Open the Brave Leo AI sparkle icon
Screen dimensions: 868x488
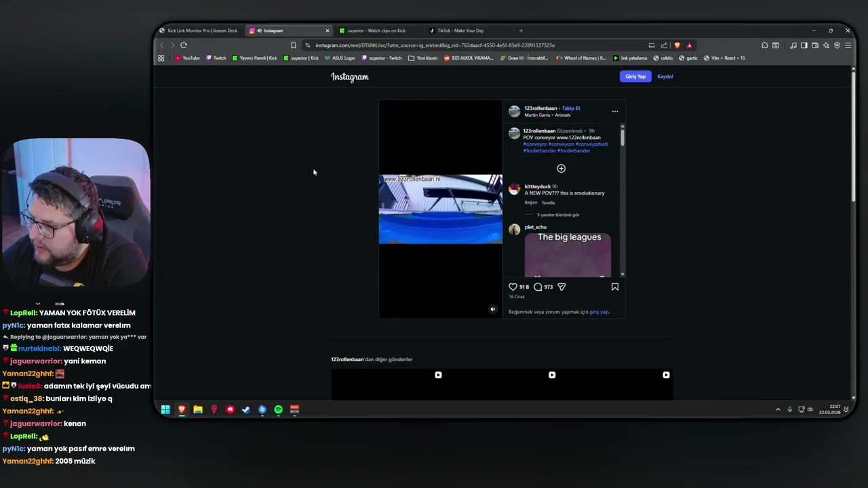click(826, 45)
